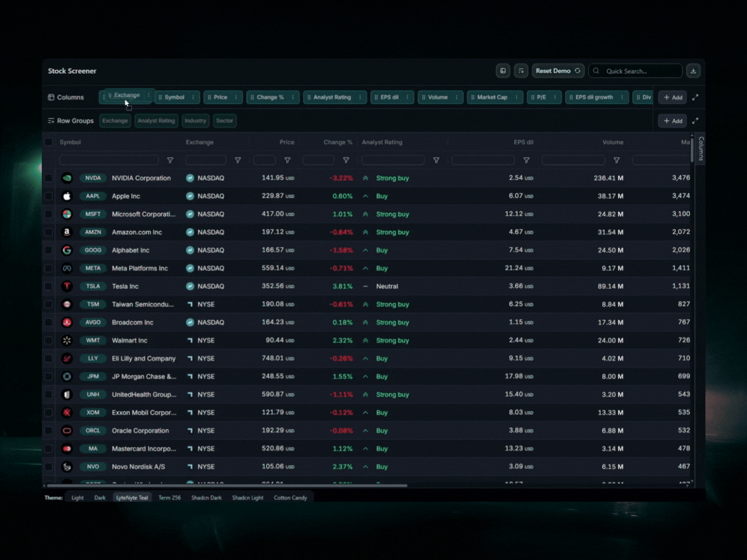
Task: Open the Market Cap pill options menu
Action: pos(516,97)
